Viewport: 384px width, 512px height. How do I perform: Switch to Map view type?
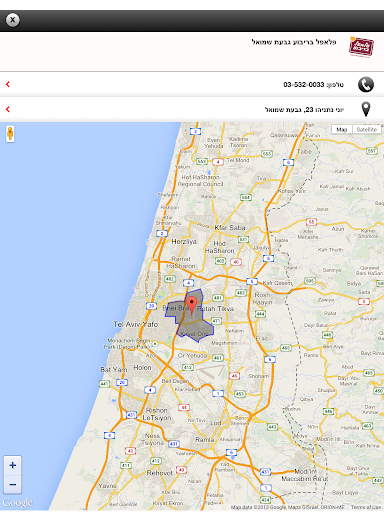click(x=342, y=129)
